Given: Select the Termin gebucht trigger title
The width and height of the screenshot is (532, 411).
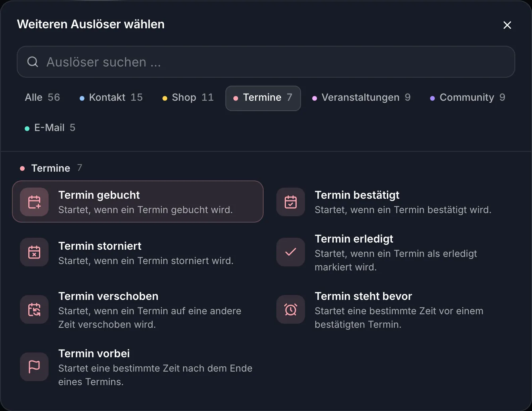Looking at the screenshot, I should [99, 195].
